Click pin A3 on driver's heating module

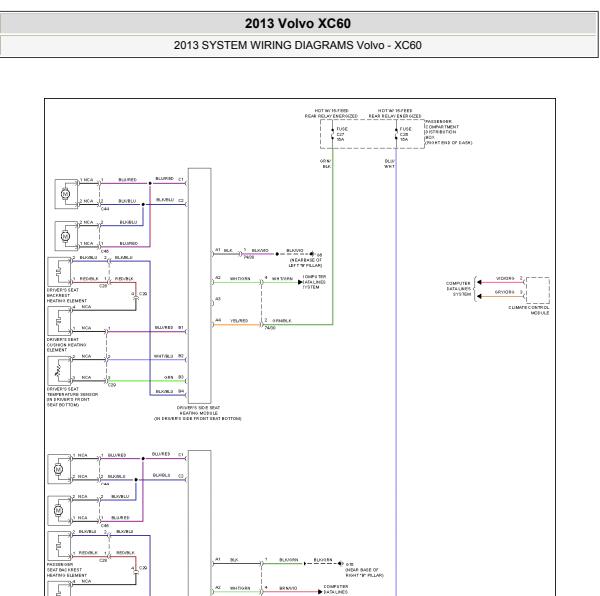[x=218, y=299]
